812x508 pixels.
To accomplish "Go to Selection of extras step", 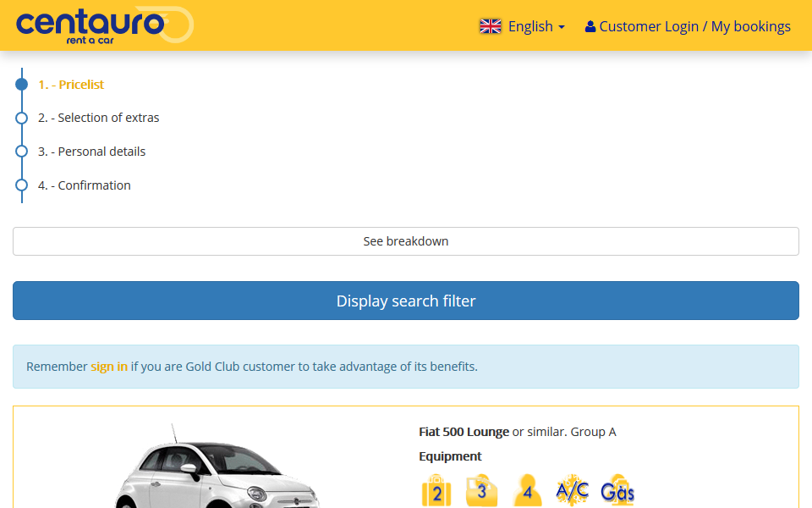I will [x=98, y=118].
